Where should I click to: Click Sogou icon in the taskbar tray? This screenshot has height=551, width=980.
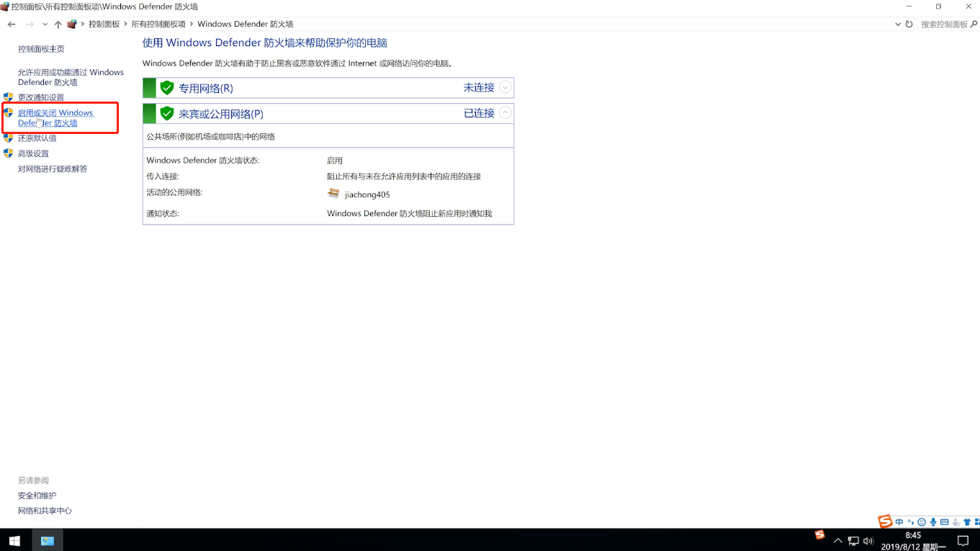(x=819, y=534)
